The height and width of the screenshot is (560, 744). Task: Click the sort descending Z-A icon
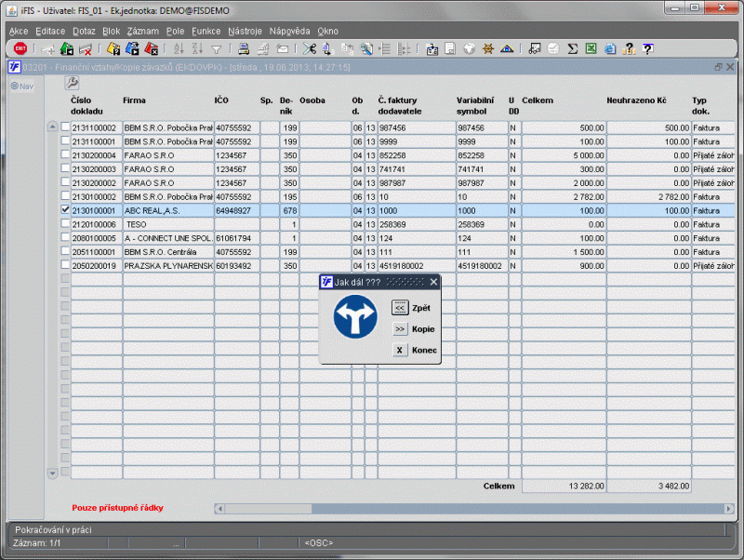pyautogui.click(x=197, y=48)
